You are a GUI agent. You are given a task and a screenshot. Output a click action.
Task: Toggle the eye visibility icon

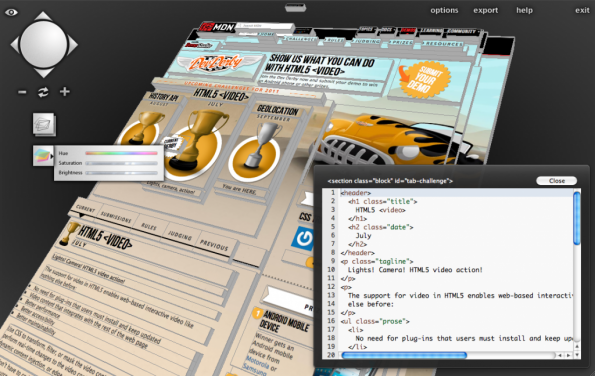click(x=11, y=13)
